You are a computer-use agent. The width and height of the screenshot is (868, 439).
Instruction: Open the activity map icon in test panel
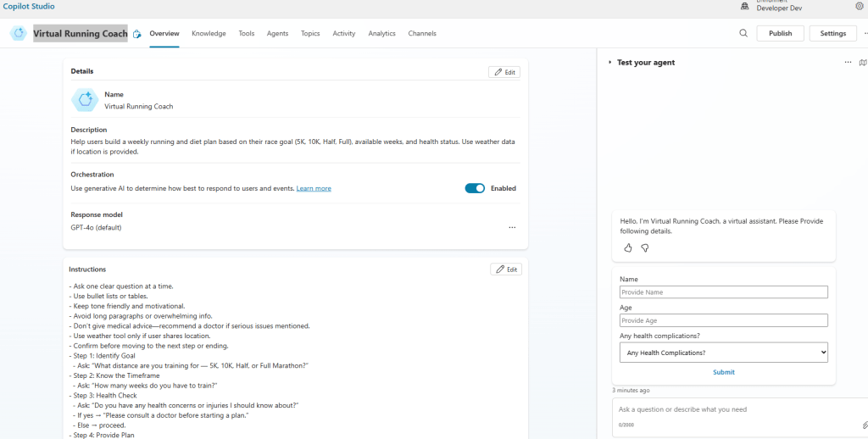[x=862, y=63]
